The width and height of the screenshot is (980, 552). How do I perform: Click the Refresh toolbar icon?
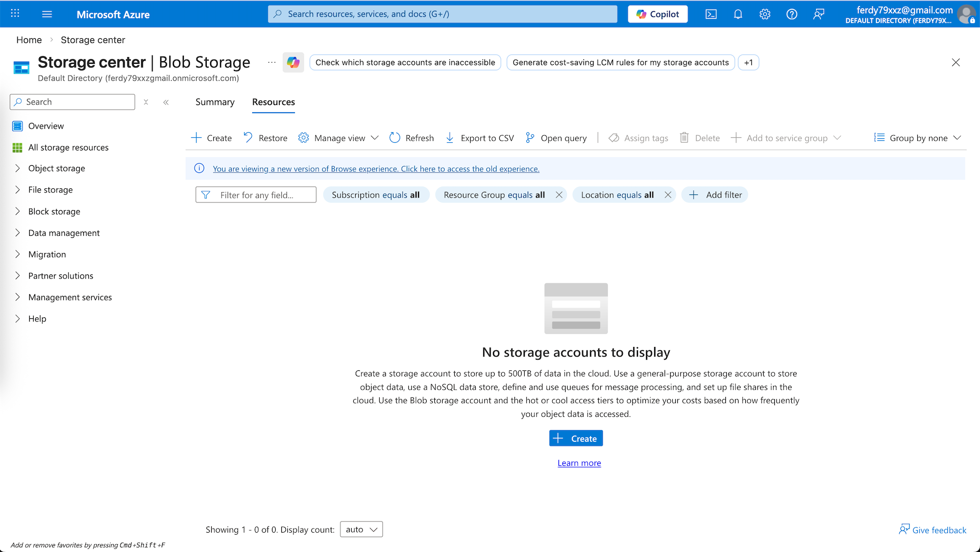pos(395,138)
